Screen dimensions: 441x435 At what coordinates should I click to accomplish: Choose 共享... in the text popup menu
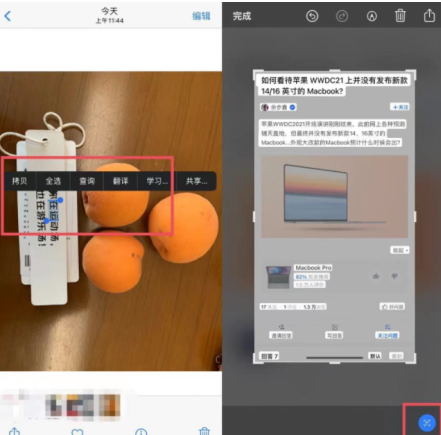click(196, 181)
